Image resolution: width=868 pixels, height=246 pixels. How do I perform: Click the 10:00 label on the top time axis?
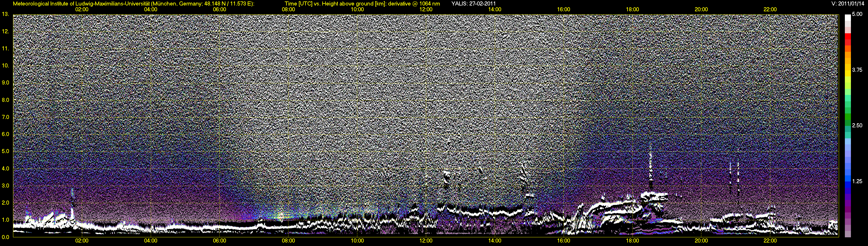(357, 10)
